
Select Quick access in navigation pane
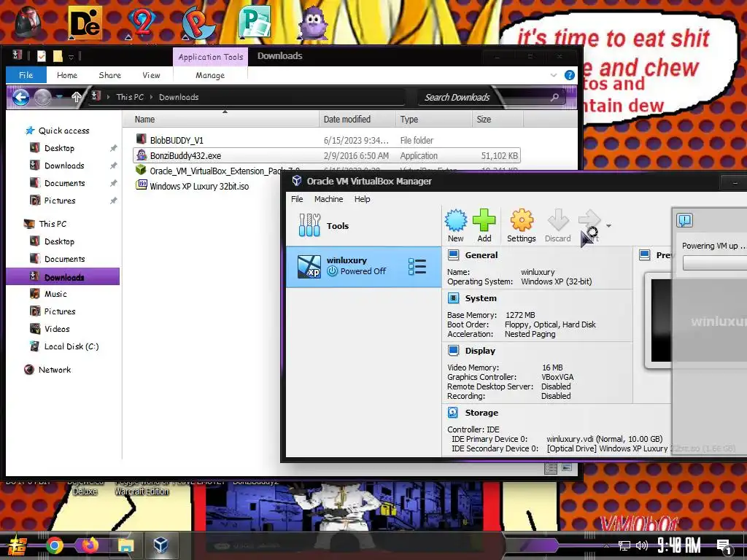[x=64, y=131]
